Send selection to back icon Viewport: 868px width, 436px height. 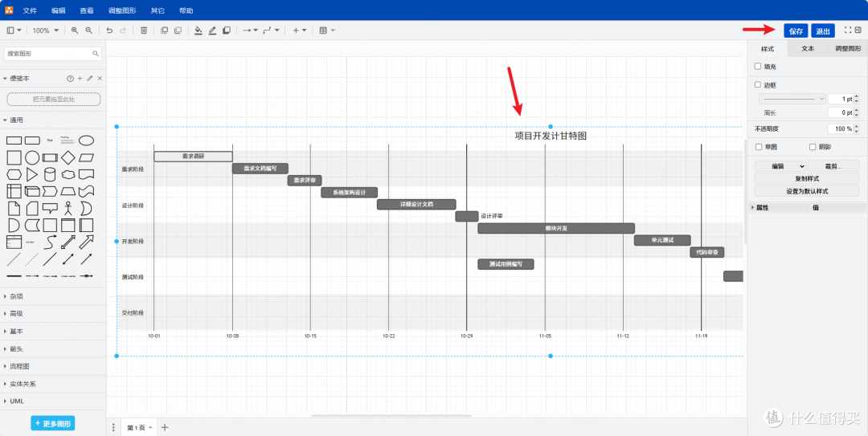pyautogui.click(x=178, y=31)
